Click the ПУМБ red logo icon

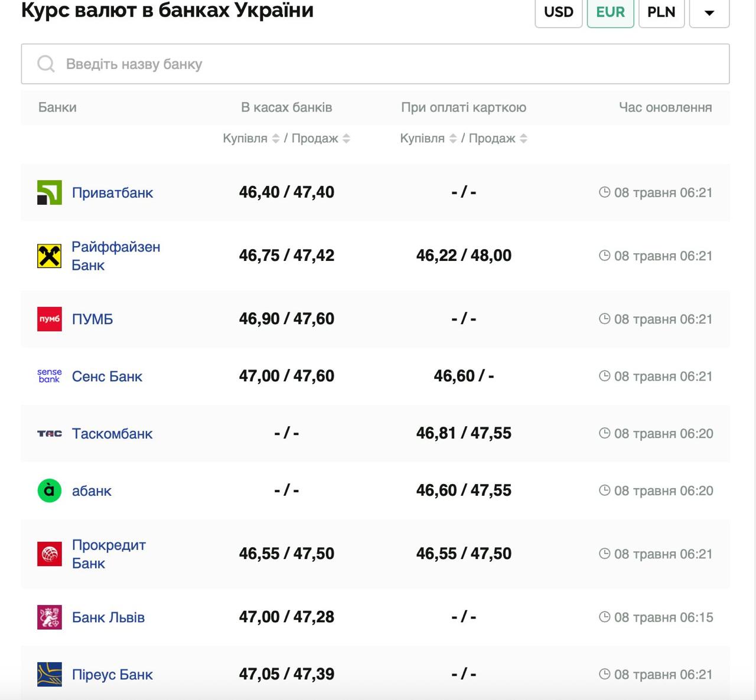[x=50, y=319]
